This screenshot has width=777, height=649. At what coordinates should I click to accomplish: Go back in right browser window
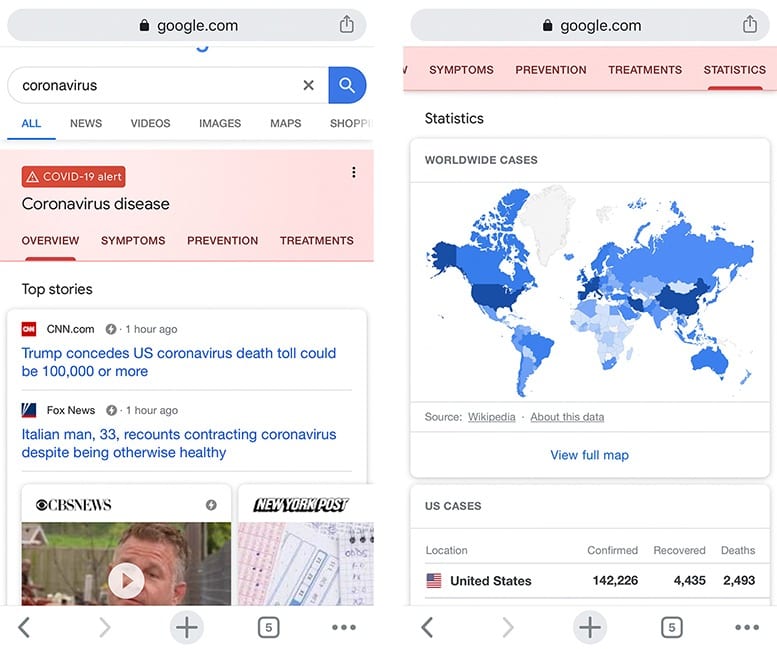point(427,627)
